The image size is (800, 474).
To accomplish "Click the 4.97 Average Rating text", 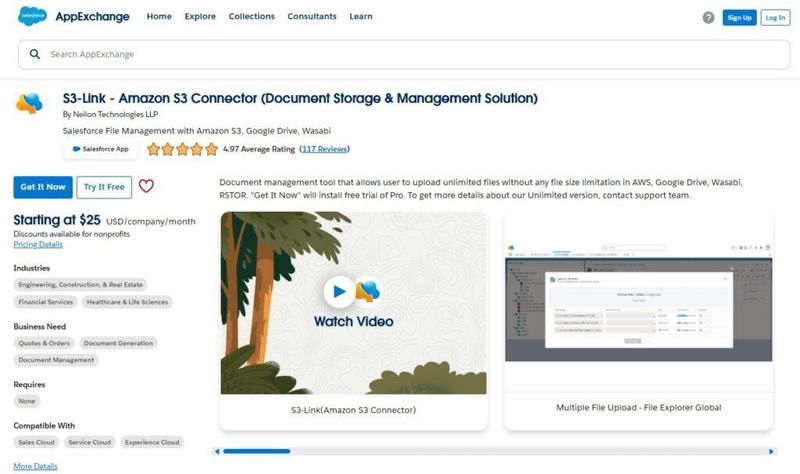I will click(x=259, y=149).
